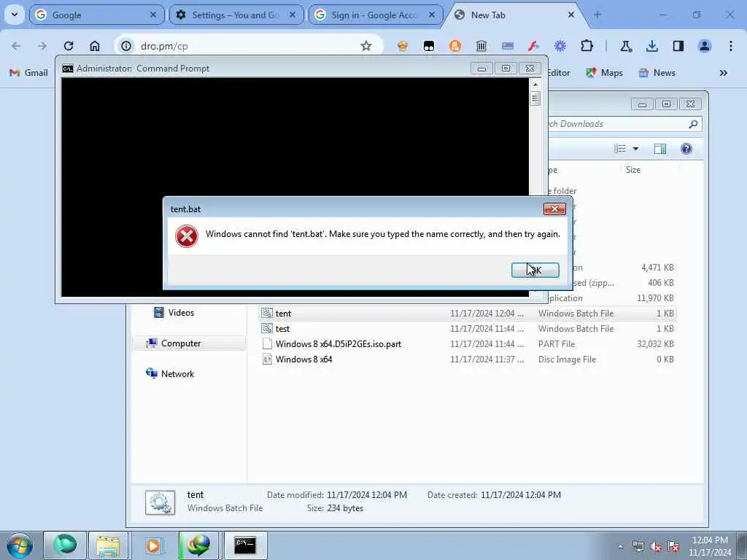Open the Extensions puzzle menu
Viewport: 747px width, 560px height.
point(587,46)
